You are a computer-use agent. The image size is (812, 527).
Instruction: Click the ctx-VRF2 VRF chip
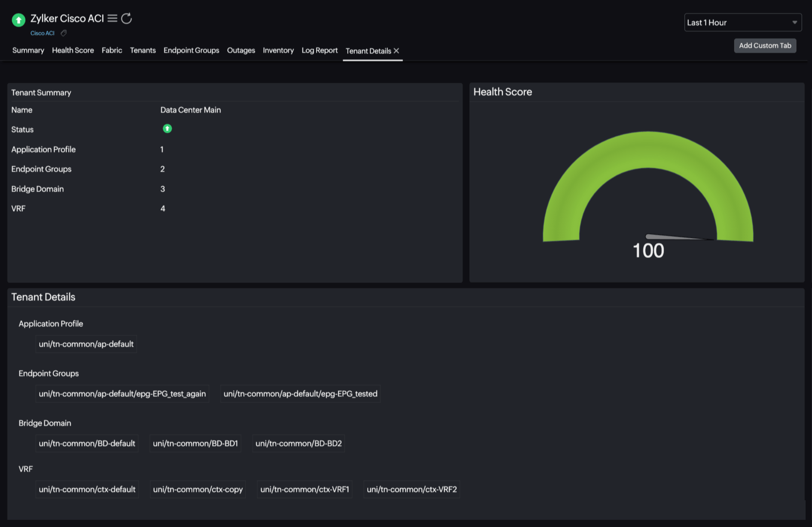(x=411, y=489)
